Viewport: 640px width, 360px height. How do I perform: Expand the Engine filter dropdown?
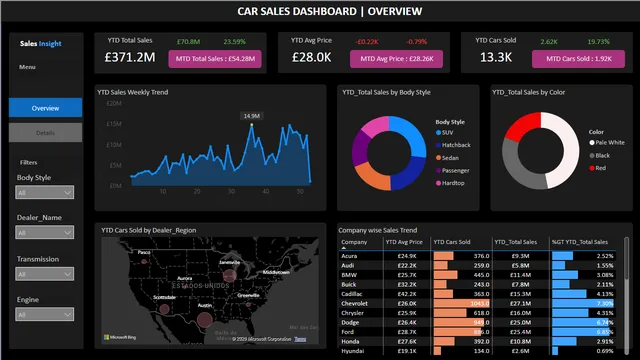coord(44,314)
